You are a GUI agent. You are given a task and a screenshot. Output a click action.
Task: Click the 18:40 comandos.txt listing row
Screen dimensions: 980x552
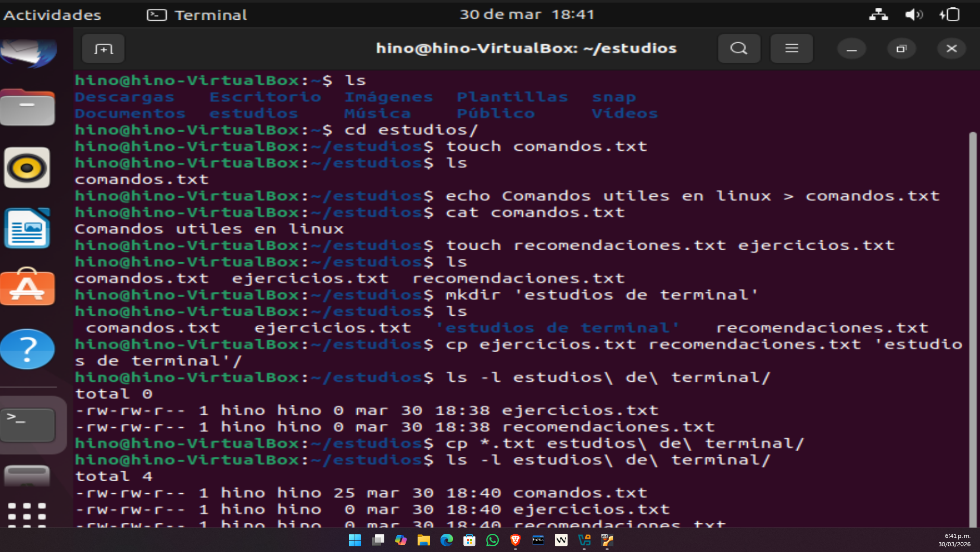coord(361,493)
